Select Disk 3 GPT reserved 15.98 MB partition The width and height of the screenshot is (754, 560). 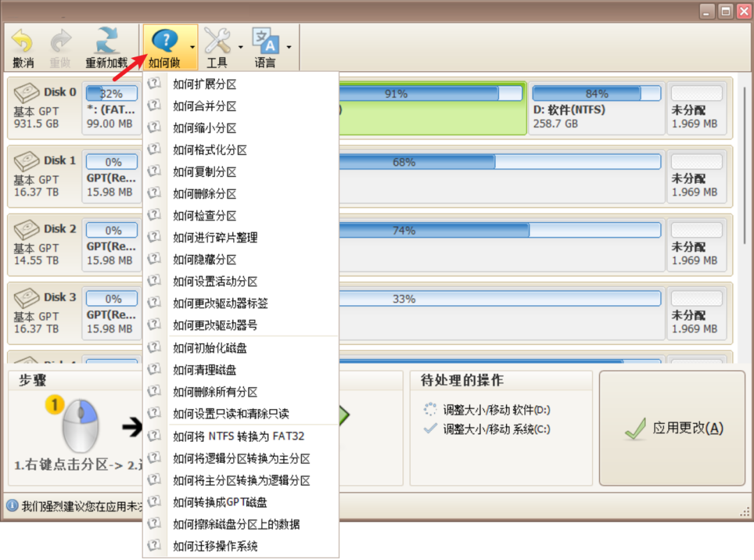click(x=112, y=314)
